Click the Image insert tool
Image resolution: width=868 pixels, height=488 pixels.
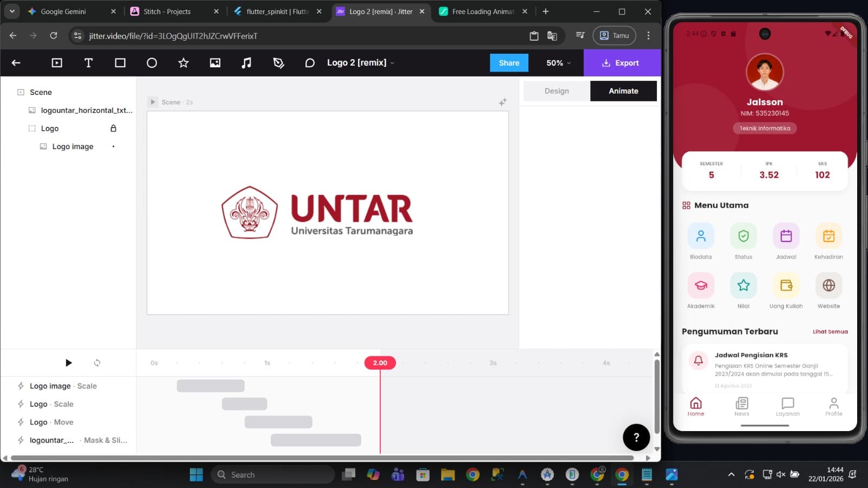(x=215, y=63)
